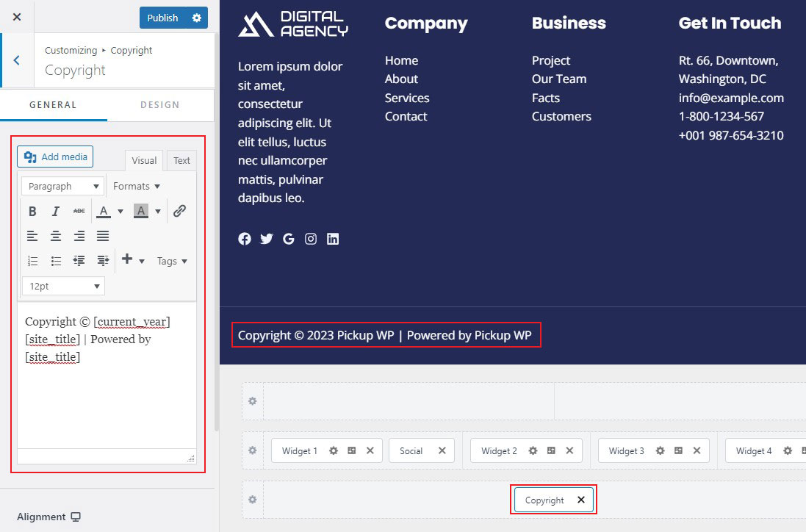Open the Project footer link
Screen dimensions: 806x532
(551, 61)
